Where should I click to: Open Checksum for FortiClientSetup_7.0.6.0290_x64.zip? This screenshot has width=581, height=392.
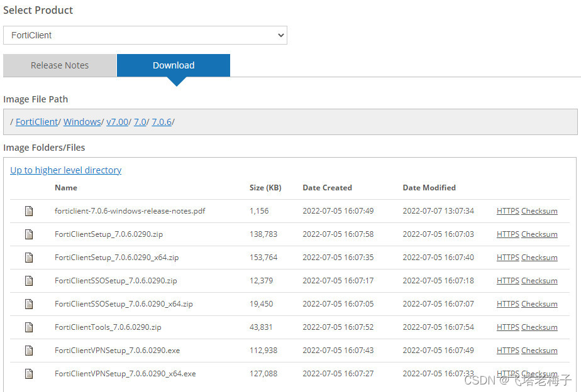[539, 258]
